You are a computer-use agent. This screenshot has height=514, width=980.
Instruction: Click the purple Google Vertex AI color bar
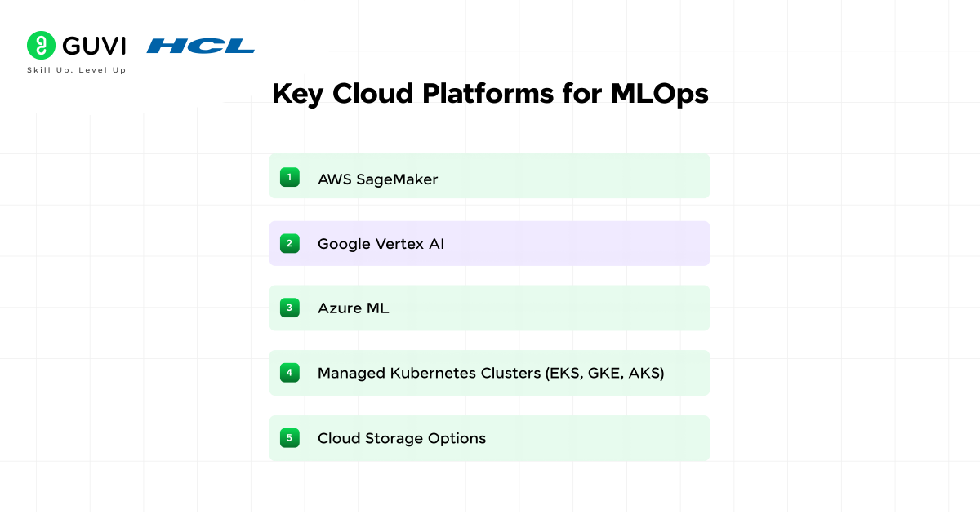(490, 243)
